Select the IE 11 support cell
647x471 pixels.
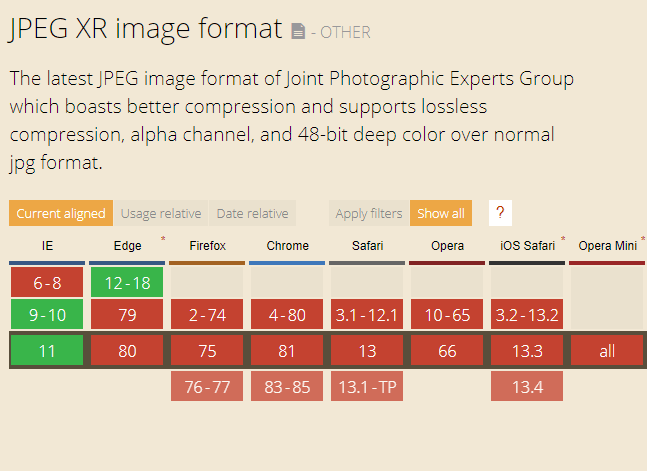point(47,351)
